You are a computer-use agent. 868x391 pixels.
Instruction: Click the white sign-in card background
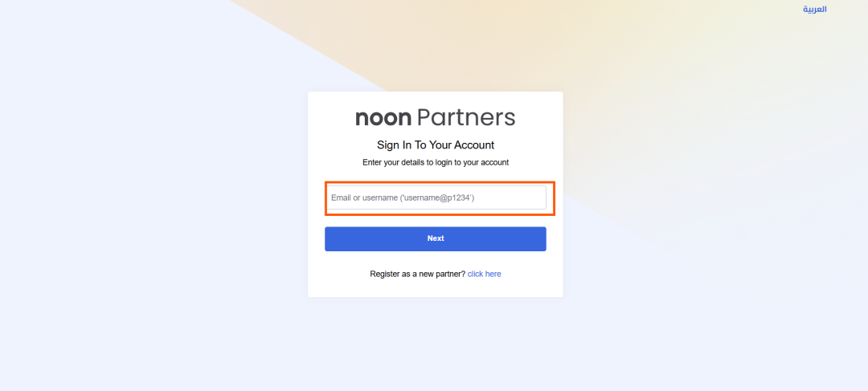tap(435, 287)
